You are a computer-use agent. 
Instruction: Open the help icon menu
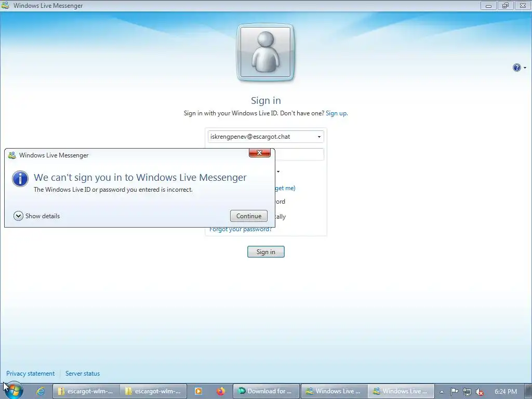(516, 68)
